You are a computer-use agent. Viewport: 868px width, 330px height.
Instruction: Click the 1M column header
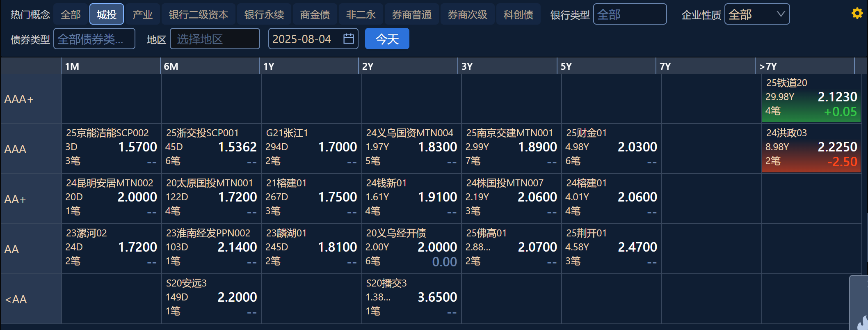(x=111, y=66)
